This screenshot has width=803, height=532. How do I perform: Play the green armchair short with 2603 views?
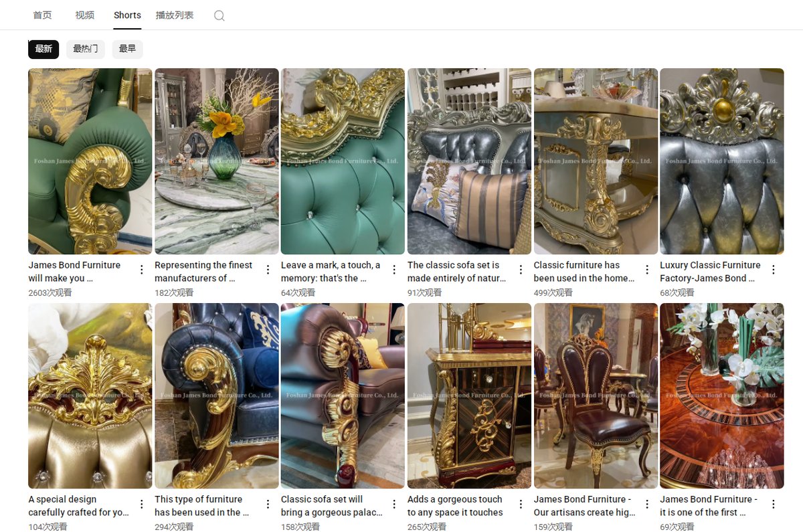click(x=90, y=161)
